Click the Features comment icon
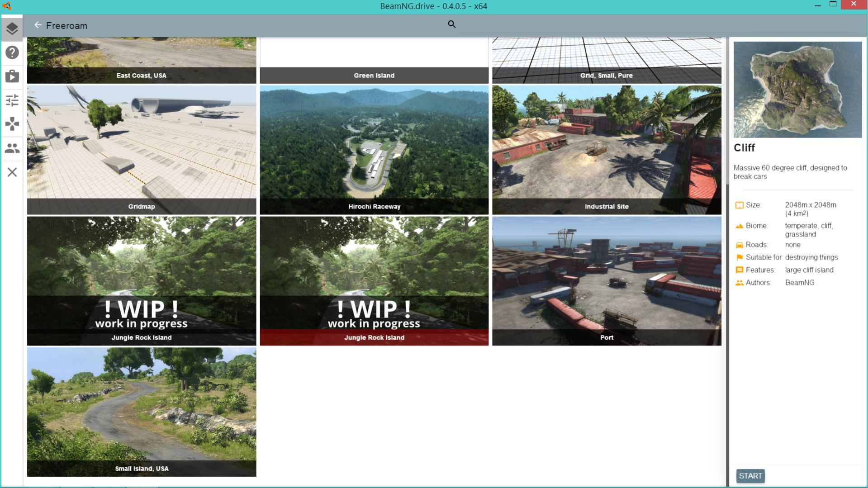Viewport: 868px width, 488px height. [739, 270]
